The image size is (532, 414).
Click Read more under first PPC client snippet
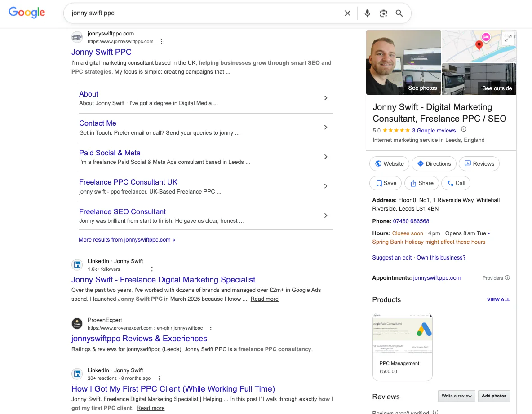(x=151, y=408)
